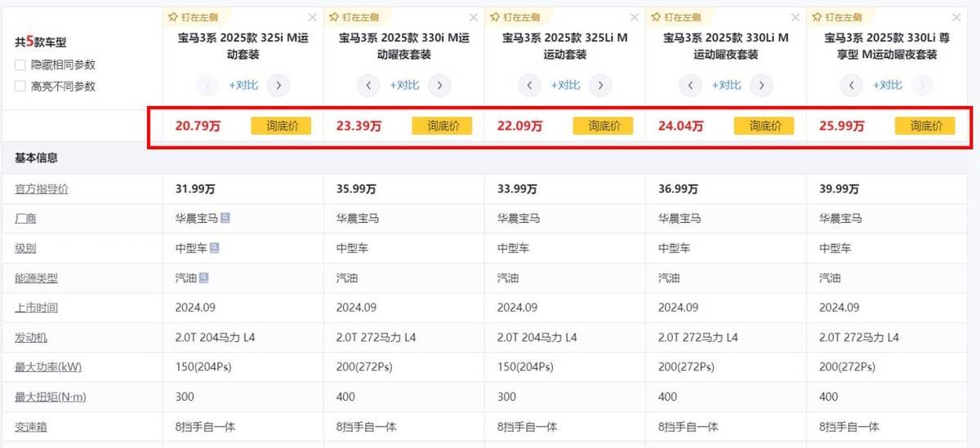980x448 pixels.
Task: Add 330Li 尊享型 via +对比
Action: [888, 85]
